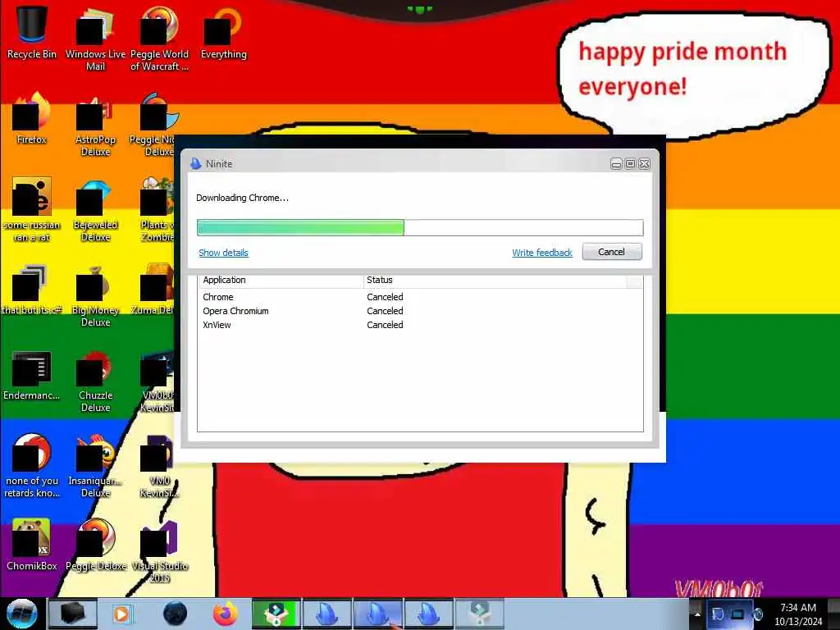Click the Ninite title bar icon

click(x=195, y=163)
